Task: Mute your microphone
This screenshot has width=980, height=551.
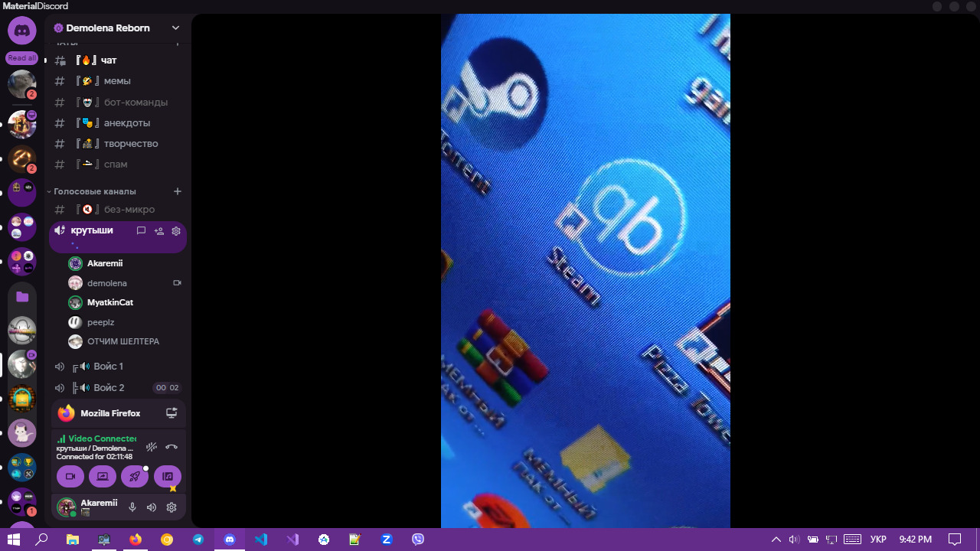Action: (132, 507)
